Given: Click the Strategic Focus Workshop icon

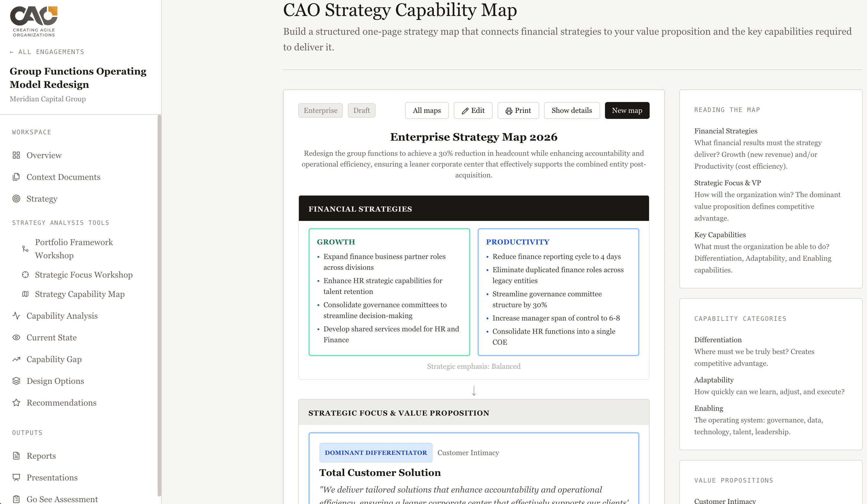Looking at the screenshot, I should click(x=25, y=275).
